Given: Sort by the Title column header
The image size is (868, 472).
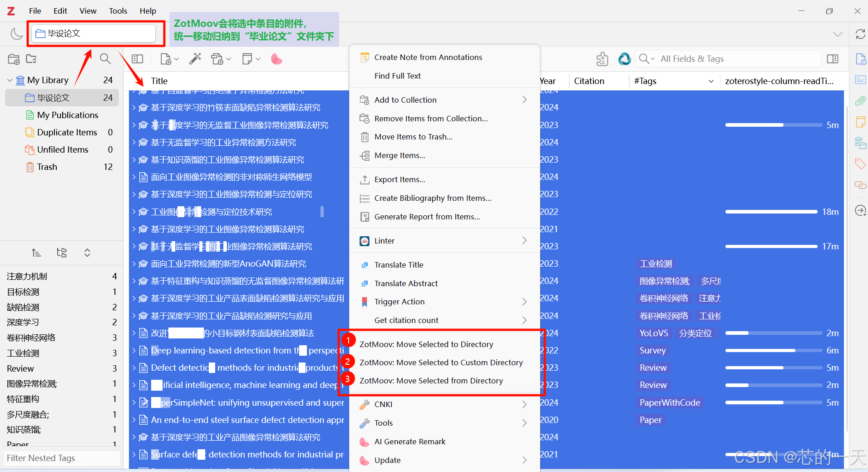Looking at the screenshot, I should (x=159, y=81).
